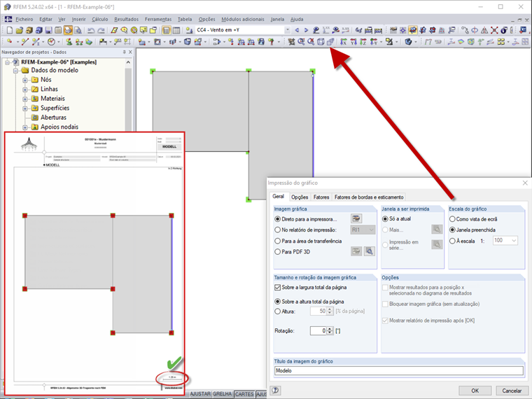Toggle AJUSTAR in the status bar
Image resolution: width=532 pixels, height=399 pixels.
coord(200,394)
